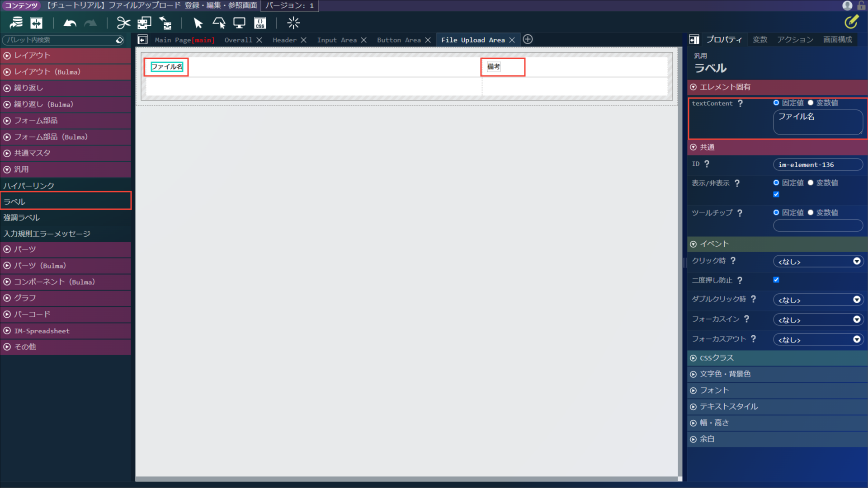Click the lock icon at top right

click(861, 5)
